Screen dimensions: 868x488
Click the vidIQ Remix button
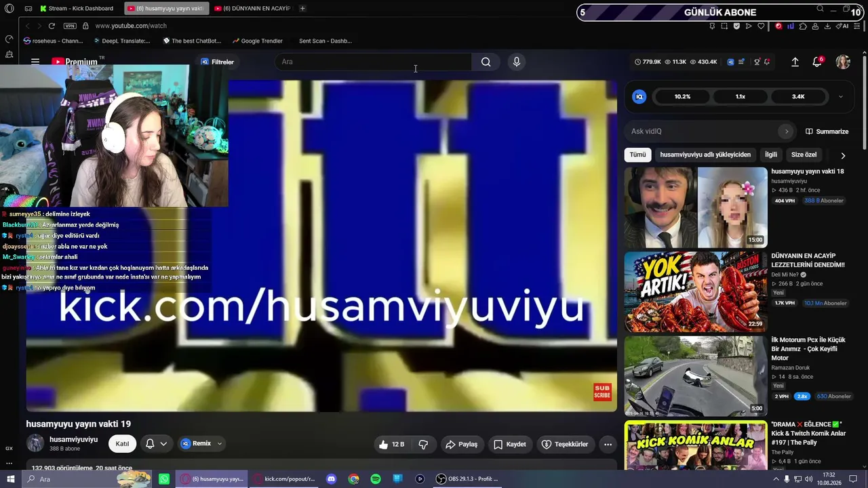click(x=195, y=444)
